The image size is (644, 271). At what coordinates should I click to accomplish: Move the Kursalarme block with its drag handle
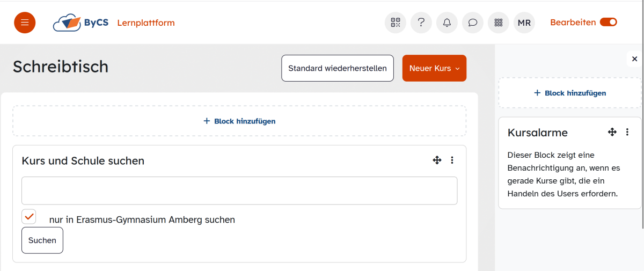(612, 132)
